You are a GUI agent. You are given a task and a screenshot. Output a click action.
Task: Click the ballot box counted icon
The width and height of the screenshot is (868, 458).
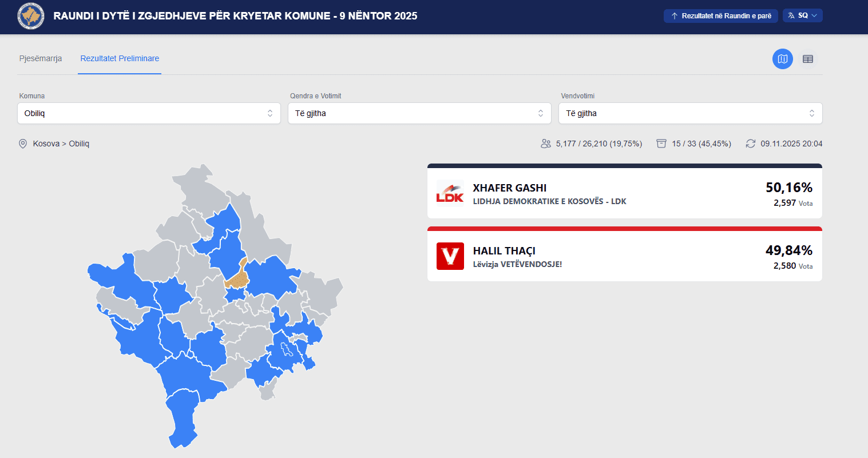[x=661, y=144]
